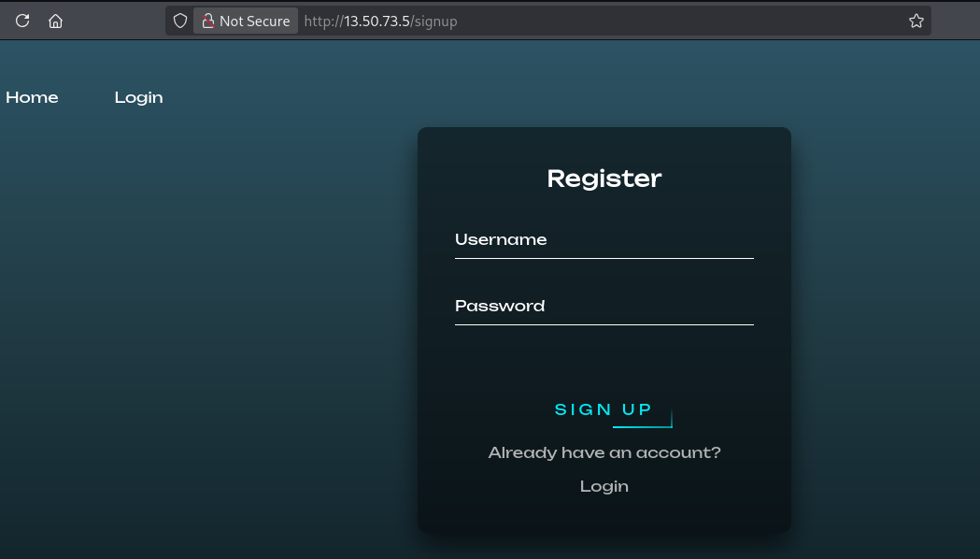Go to Home in the site navigation
980x559 pixels.
32,97
